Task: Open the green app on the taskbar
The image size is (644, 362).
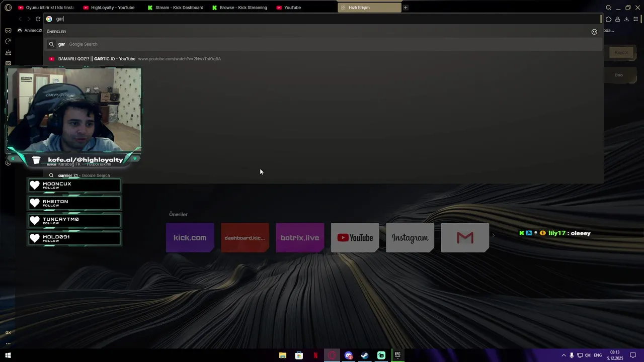Action: click(x=381, y=355)
